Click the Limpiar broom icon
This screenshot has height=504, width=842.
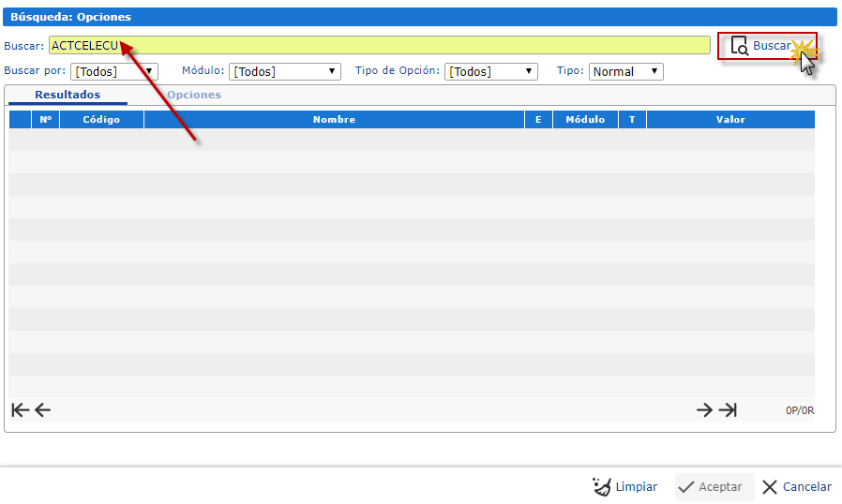[x=602, y=487]
